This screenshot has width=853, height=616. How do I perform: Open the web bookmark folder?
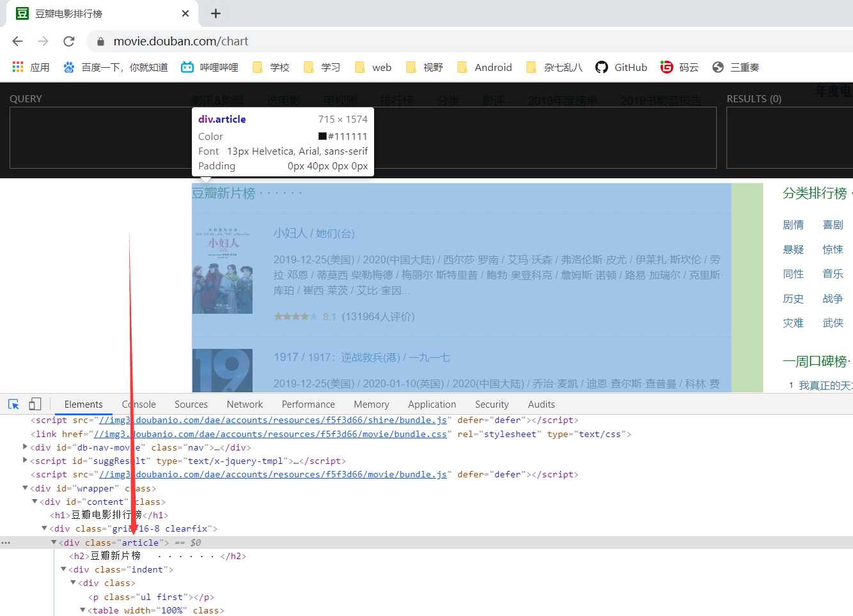pyautogui.click(x=373, y=67)
